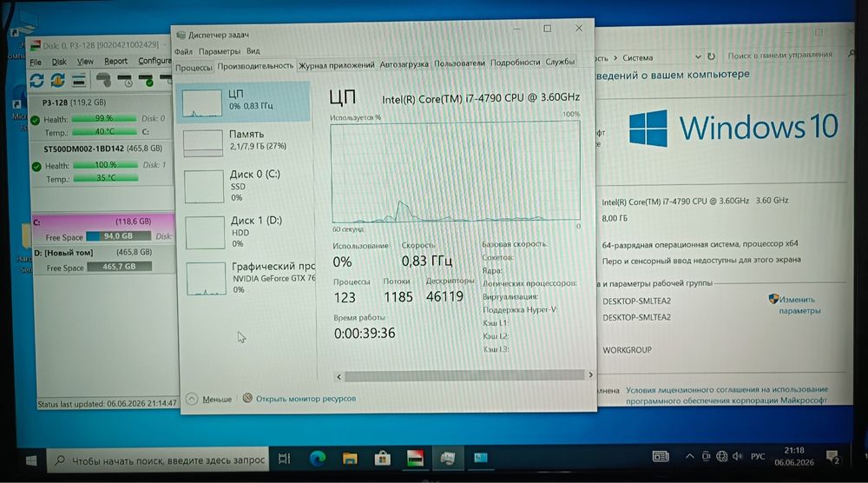The height and width of the screenshot is (483, 868).
Task: Switch to the Подробности tab
Action: coord(516,63)
